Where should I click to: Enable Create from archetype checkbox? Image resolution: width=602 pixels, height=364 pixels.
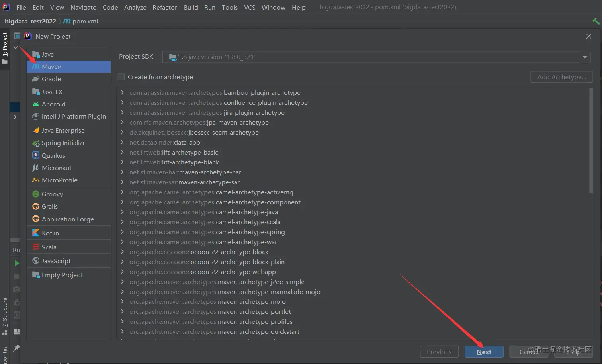121,77
